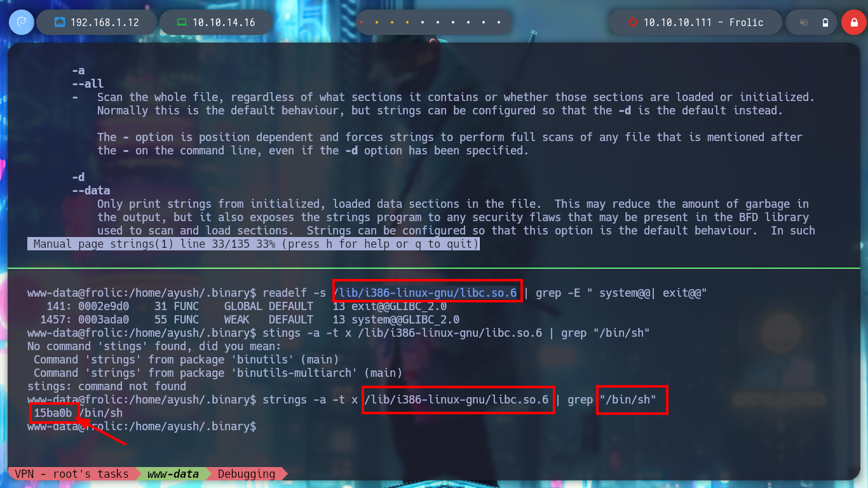868x488 pixels.
Task: Switch to the 'Debugging' terminal tab
Action: (x=247, y=474)
